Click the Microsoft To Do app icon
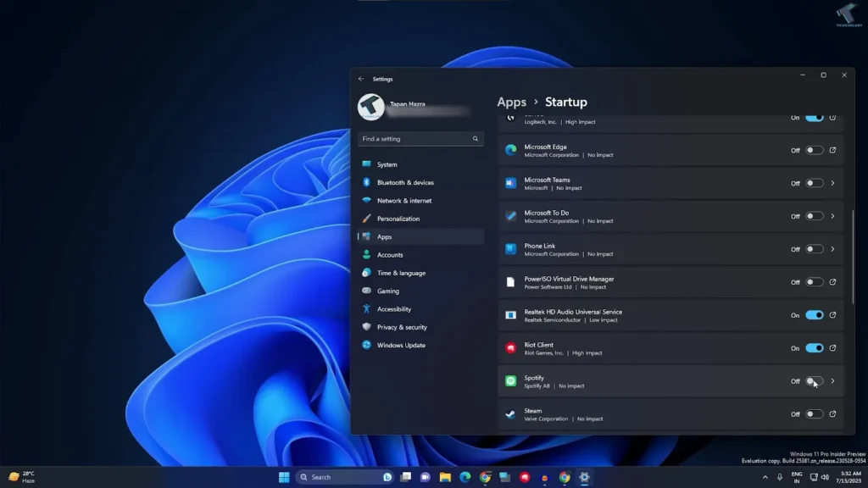This screenshot has width=868, height=488. (x=509, y=216)
